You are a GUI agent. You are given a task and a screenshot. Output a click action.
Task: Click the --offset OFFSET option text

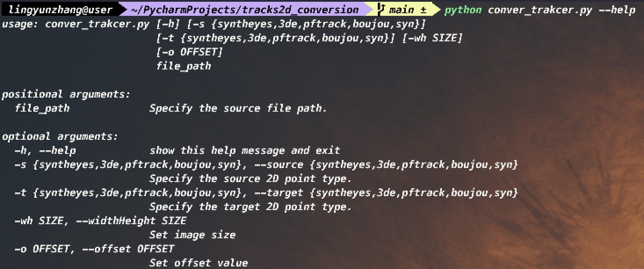coord(125,249)
